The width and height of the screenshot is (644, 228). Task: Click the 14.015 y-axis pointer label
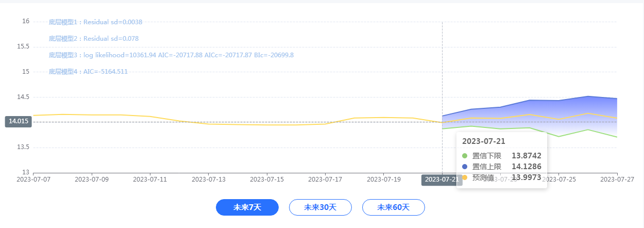pos(18,122)
